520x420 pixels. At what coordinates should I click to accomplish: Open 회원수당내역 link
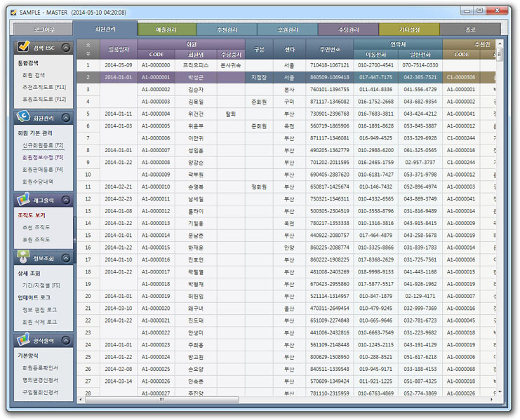click(37, 182)
